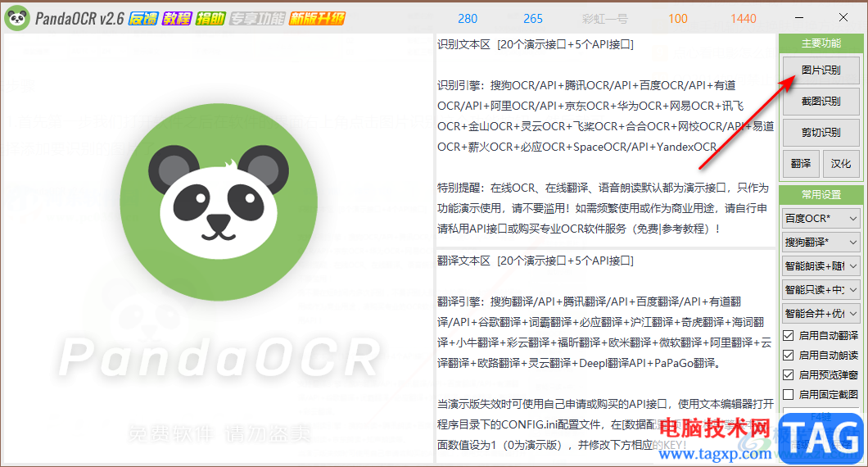Open the 反馈 feedback badge
The height and width of the screenshot is (467, 868).
[143, 19]
